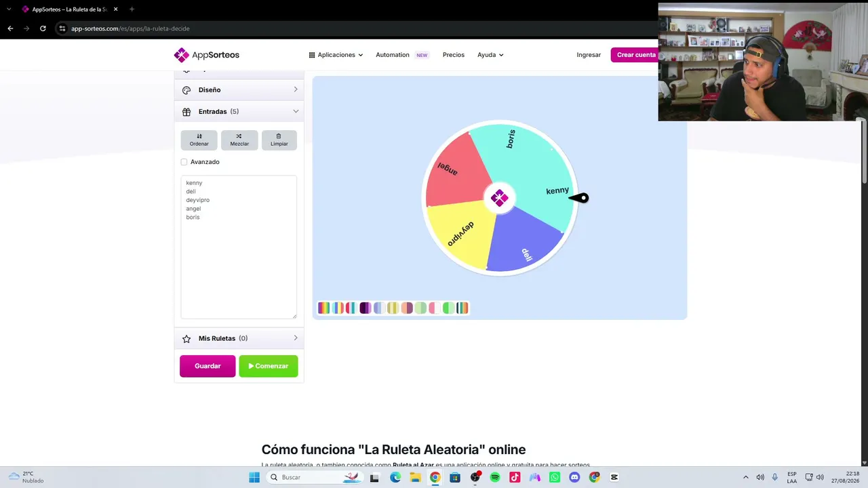The width and height of the screenshot is (868, 488).
Task: Click the microphone tray icon
Action: click(x=774, y=477)
